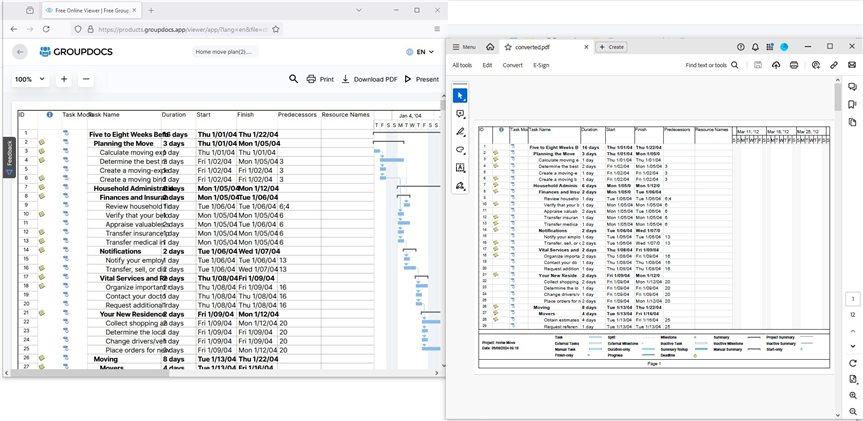Click the GroupDocs logo
This screenshot has width=863, height=421.
pyautogui.click(x=76, y=52)
